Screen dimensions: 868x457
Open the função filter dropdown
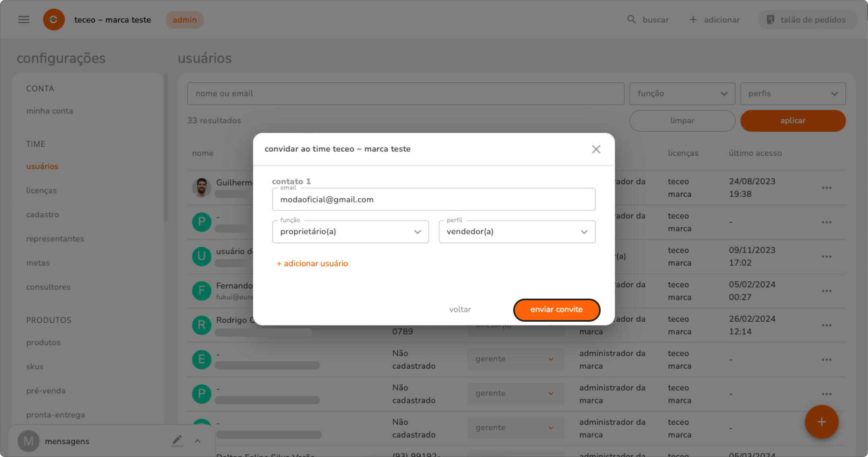(682, 94)
